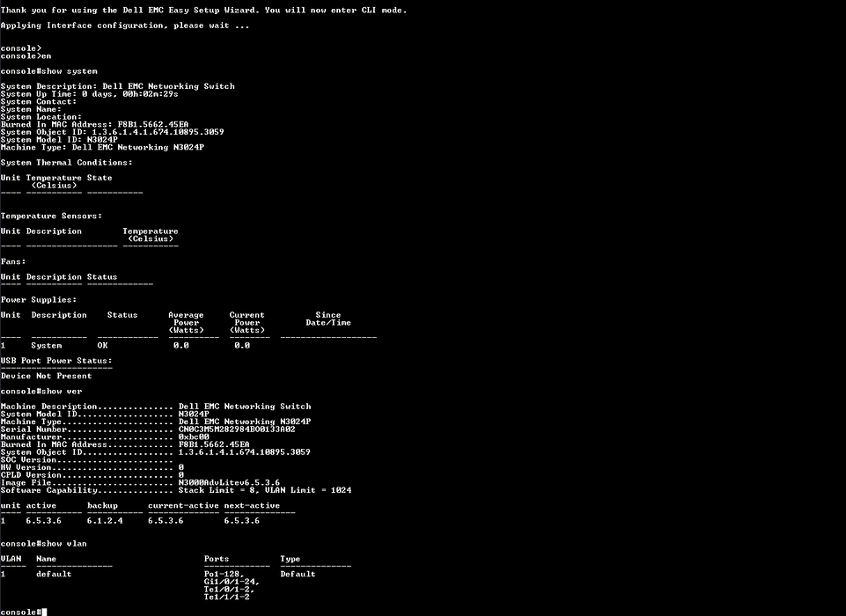Click the Easy Setup Wizard thank-you line
846x616 pixels.
tap(204, 11)
